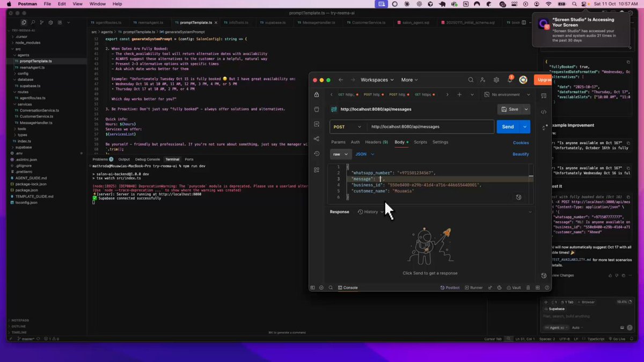Viewport: 644px width, 362px height.
Task: Open the History icon in Postman sidebar
Action: click(x=317, y=154)
